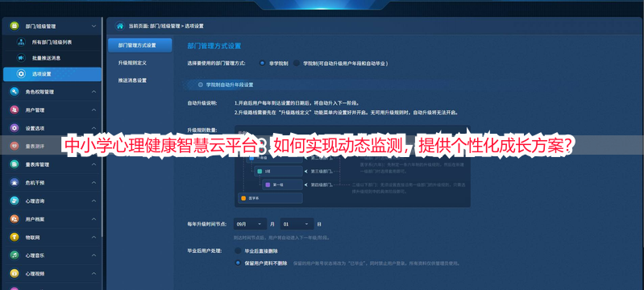Image resolution: width=644 pixels, height=290 pixels.
Task: Open 所有部门/班级列表 submenu item
Action: (x=52, y=43)
